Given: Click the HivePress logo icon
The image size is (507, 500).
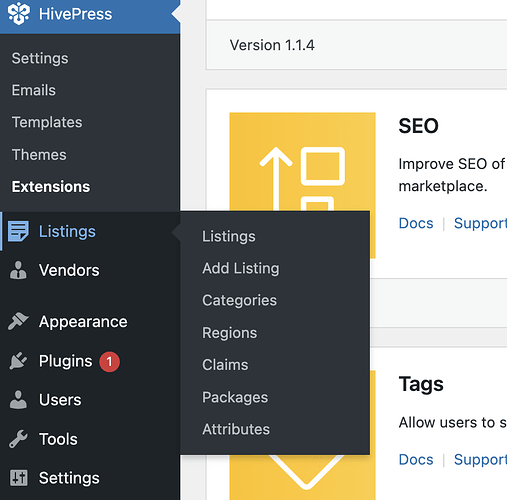Looking at the screenshot, I should [19, 14].
